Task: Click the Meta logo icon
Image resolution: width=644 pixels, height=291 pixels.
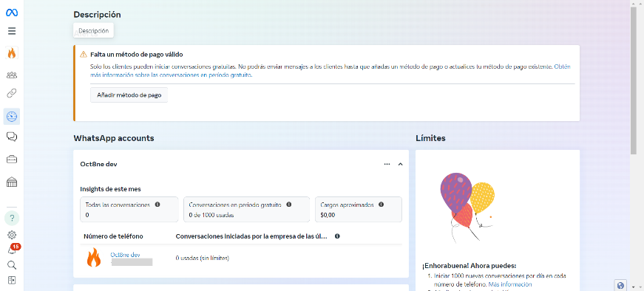Action: [12, 13]
